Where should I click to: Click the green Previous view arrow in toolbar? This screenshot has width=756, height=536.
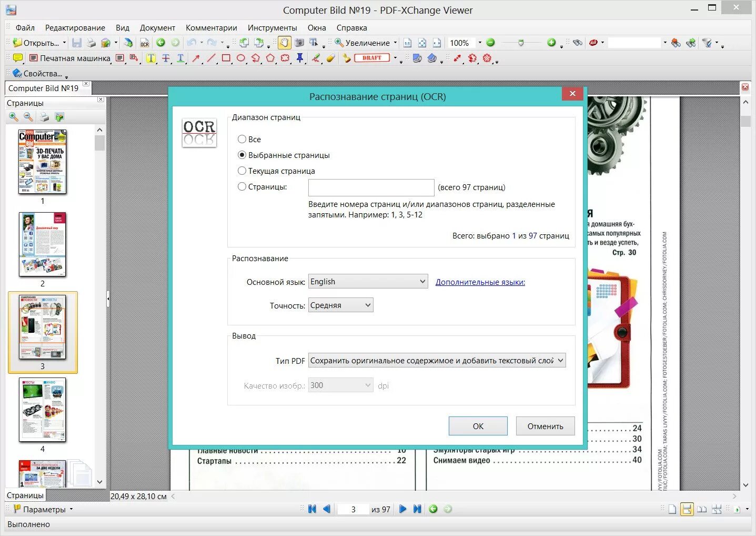point(161,43)
